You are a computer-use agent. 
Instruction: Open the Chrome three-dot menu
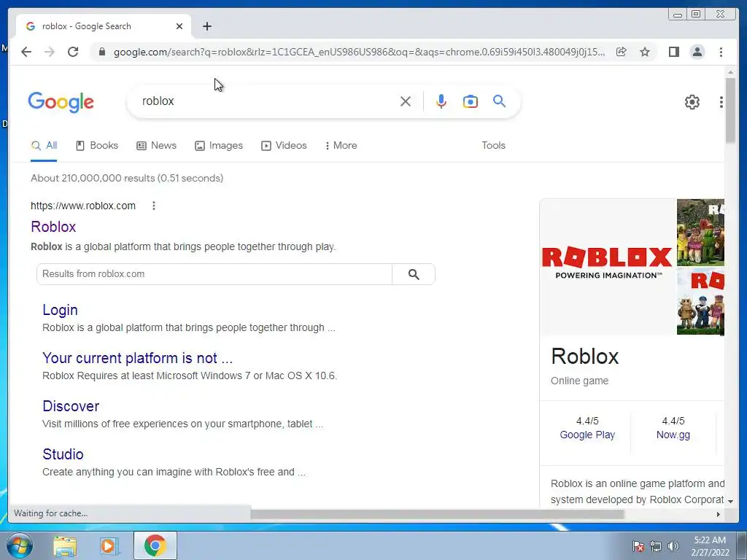(x=721, y=52)
